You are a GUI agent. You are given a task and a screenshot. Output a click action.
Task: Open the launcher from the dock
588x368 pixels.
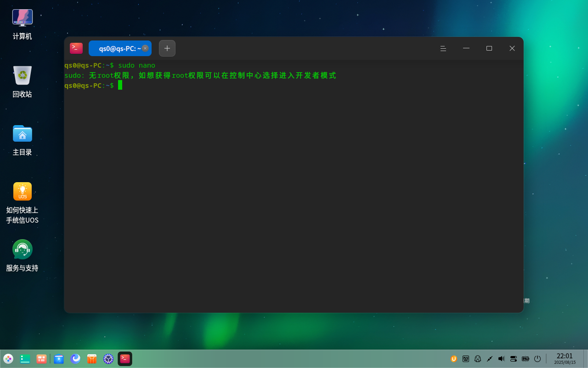pyautogui.click(x=8, y=359)
